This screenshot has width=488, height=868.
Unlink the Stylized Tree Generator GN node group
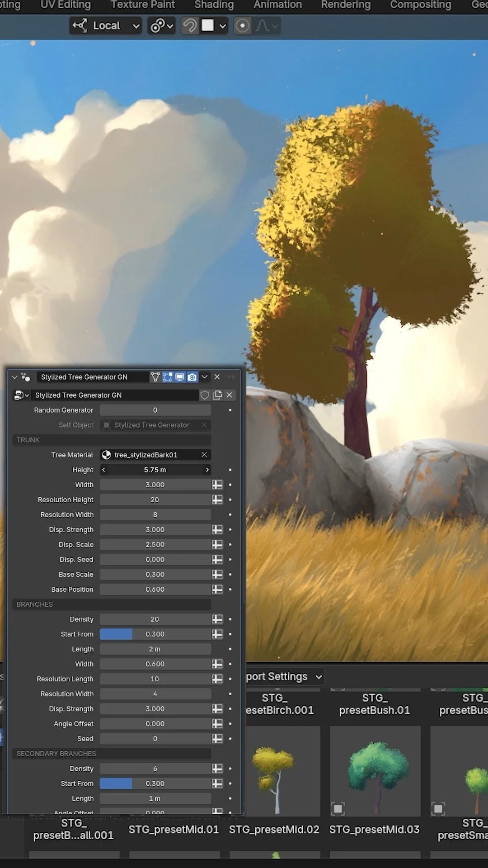pos(230,395)
